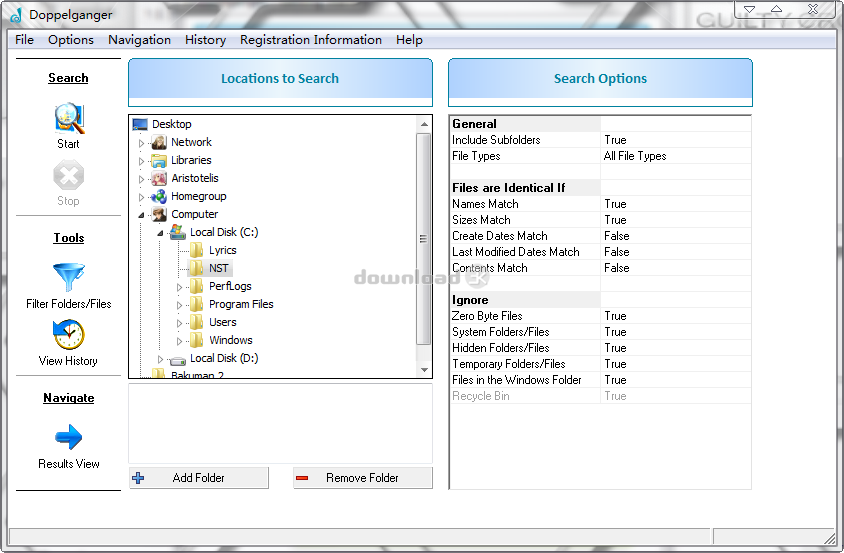Open the Help menu
Image resolution: width=844 pixels, height=553 pixels.
point(409,40)
